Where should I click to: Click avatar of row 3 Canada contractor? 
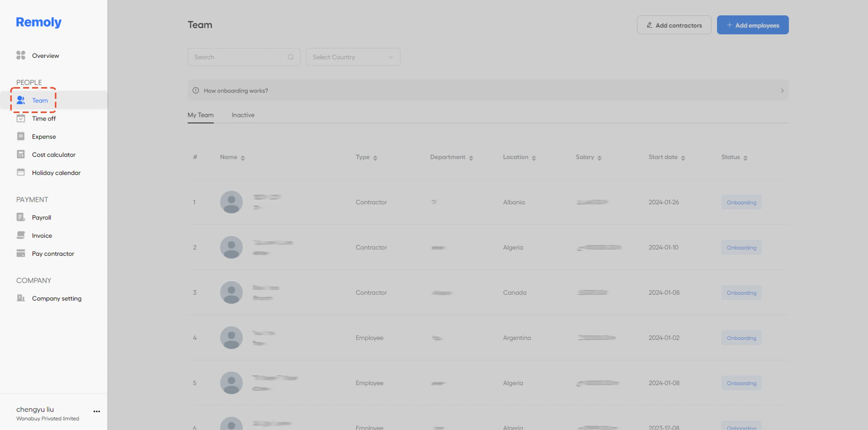click(231, 292)
